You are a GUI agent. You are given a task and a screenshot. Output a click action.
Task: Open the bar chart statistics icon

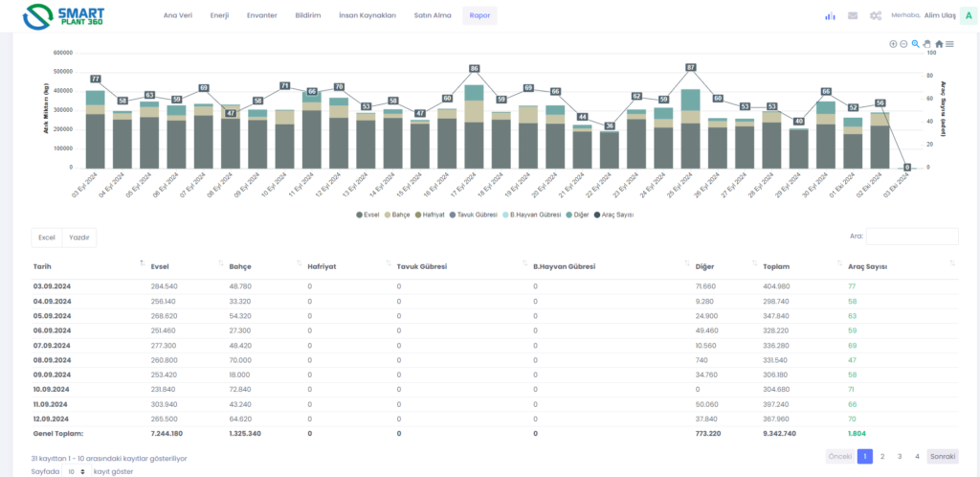(830, 15)
